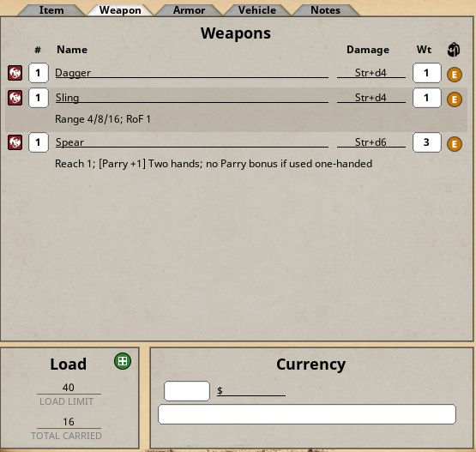Click the red link icon beside Spear
Viewport: 476px width, 452px height.
coord(15,142)
